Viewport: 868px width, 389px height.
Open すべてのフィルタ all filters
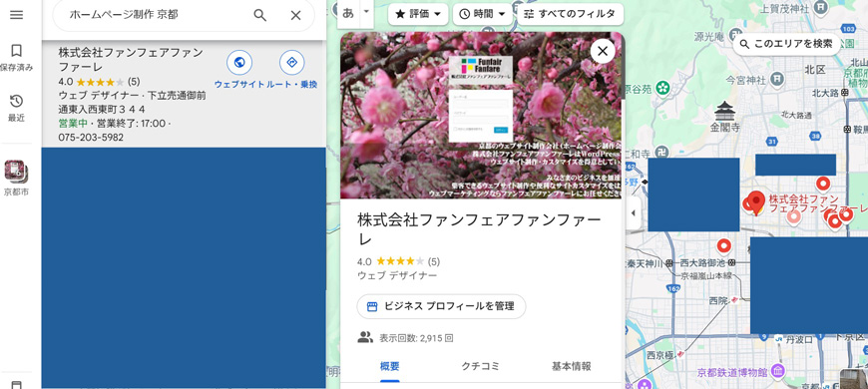(x=570, y=14)
